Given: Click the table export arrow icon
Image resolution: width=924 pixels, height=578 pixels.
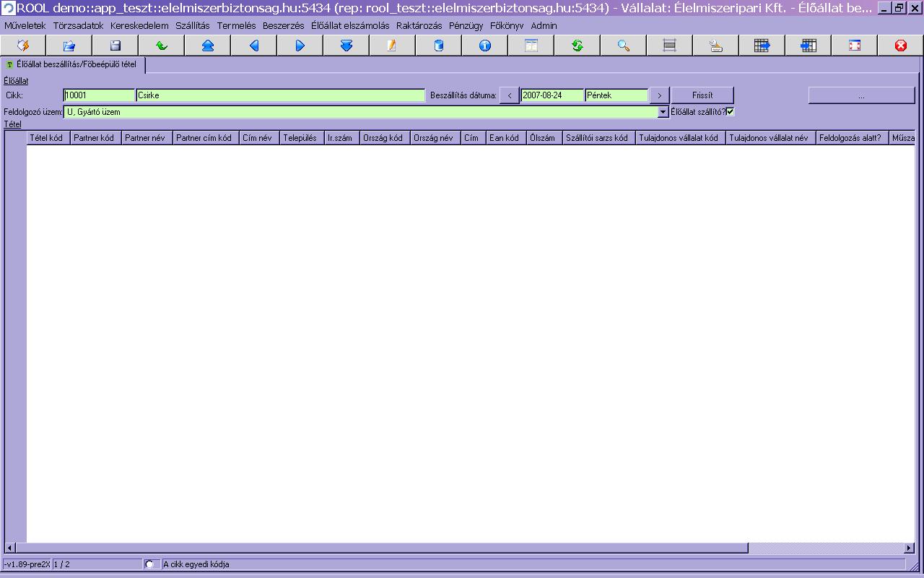Looking at the screenshot, I should [762, 46].
